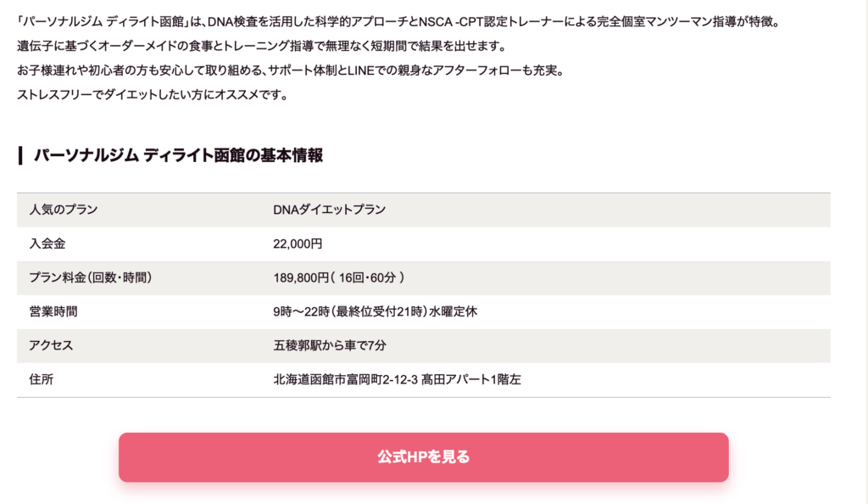
Task: Click the 五稜郭駅から車で7分 access text
Action: 330,345
